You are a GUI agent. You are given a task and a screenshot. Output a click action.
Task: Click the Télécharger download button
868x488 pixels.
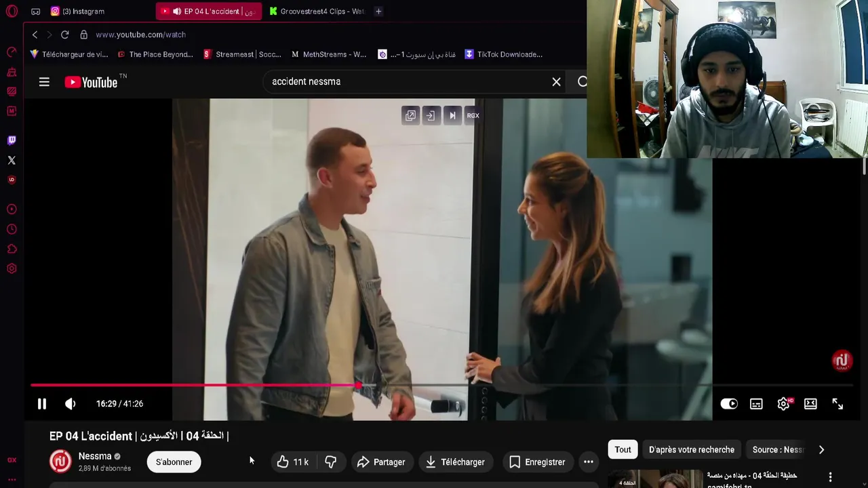pyautogui.click(x=455, y=462)
